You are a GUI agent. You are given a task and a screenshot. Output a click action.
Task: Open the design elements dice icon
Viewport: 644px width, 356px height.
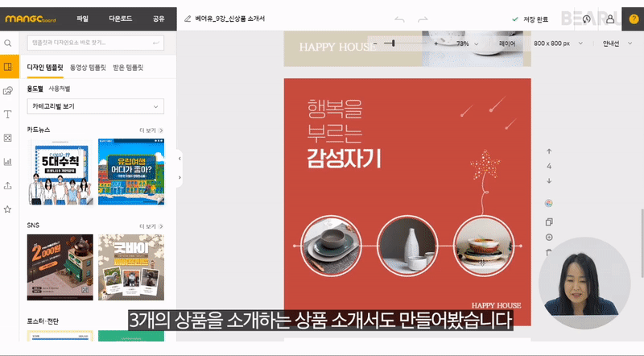tap(8, 138)
